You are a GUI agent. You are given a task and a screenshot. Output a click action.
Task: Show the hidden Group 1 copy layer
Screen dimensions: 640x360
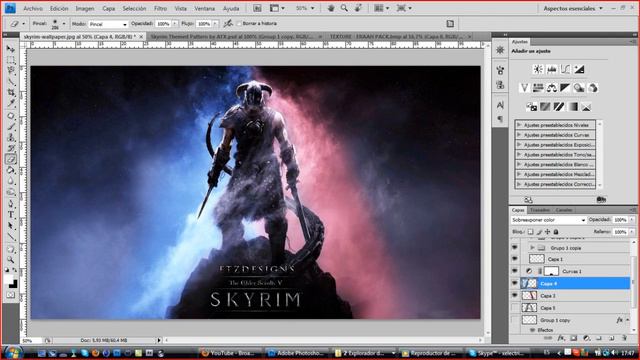tap(515, 320)
